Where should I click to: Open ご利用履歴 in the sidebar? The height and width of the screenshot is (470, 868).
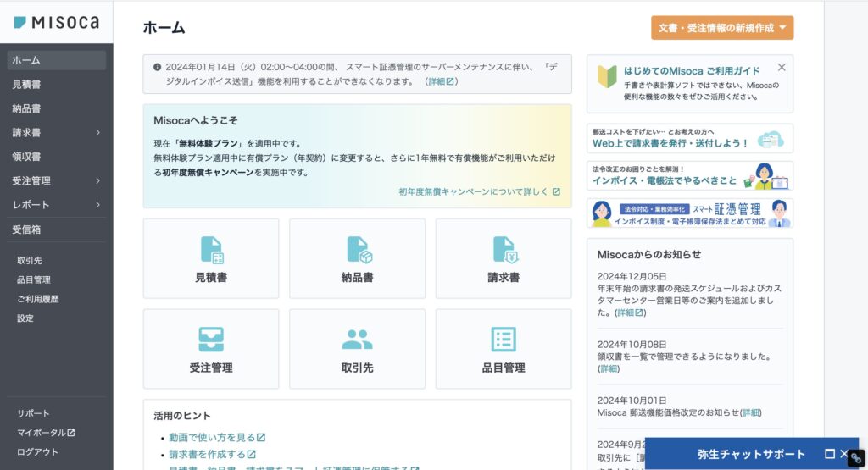click(x=37, y=299)
